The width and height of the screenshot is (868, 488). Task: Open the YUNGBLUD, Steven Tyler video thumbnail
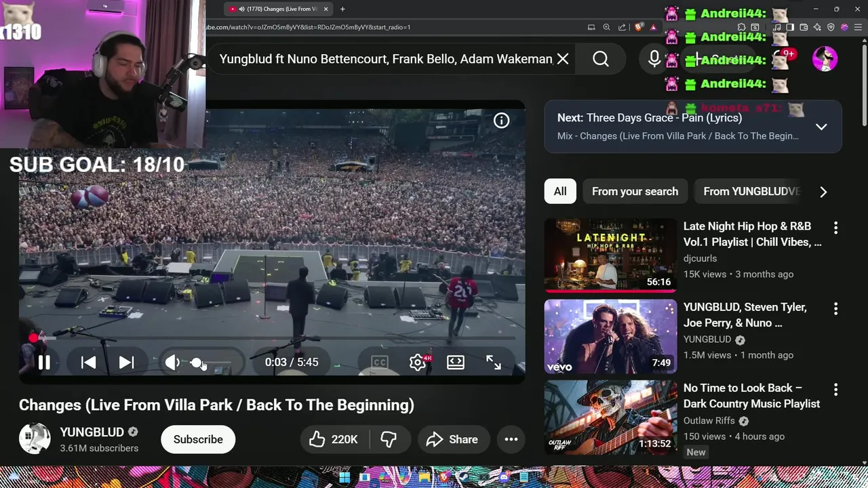click(610, 336)
